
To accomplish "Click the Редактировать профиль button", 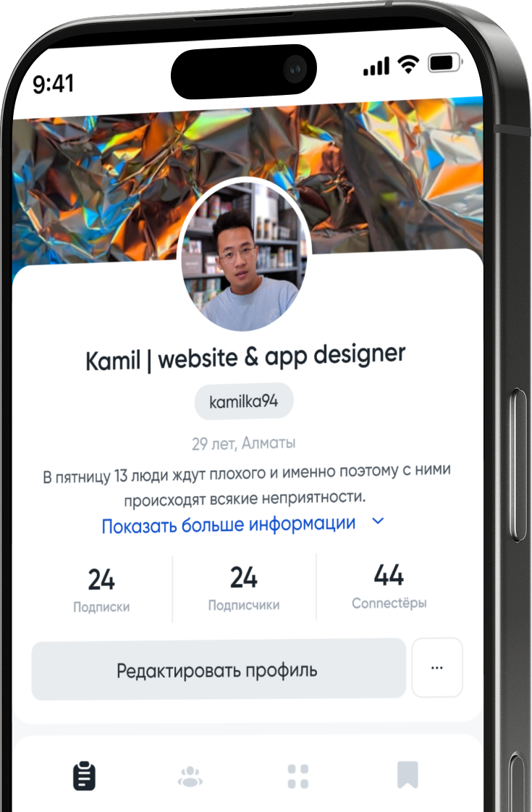I will click(219, 669).
